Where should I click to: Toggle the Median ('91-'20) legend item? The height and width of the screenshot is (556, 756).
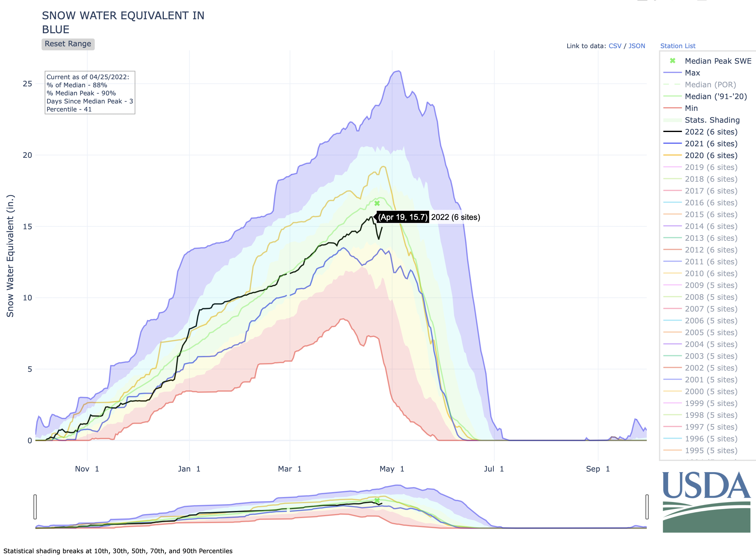pos(716,96)
